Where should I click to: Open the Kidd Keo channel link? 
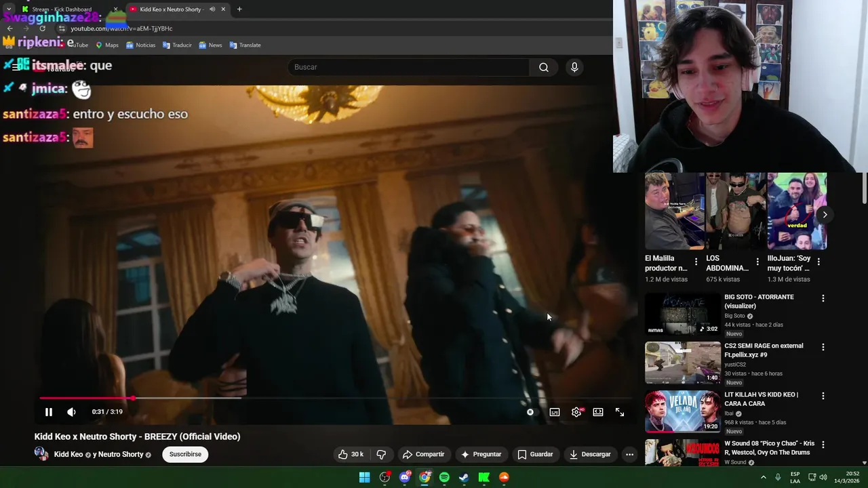tap(68, 454)
